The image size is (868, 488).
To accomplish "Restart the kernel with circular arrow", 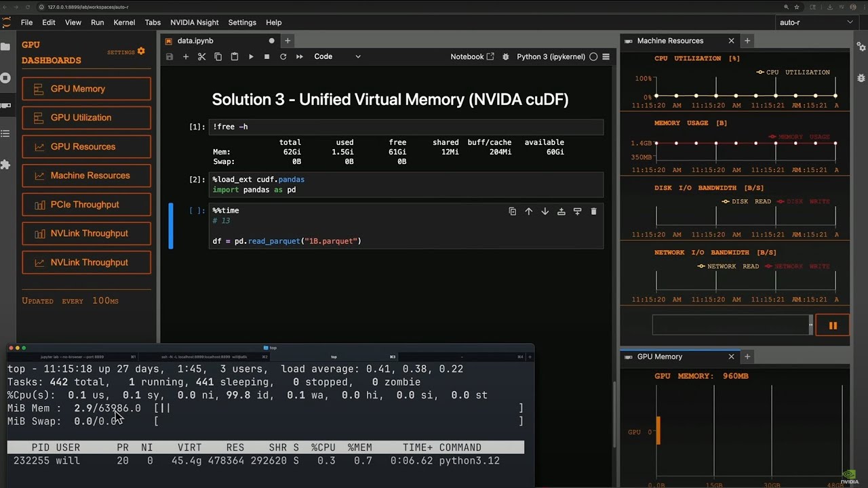I will (x=283, y=57).
